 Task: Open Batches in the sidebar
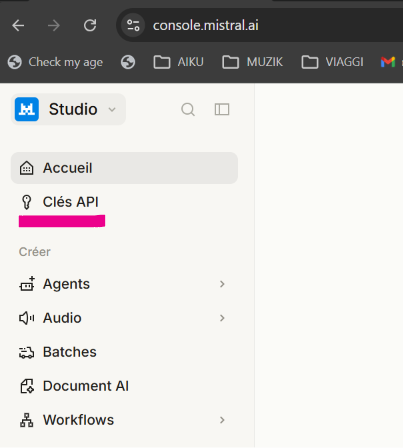pyautogui.click(x=124, y=352)
